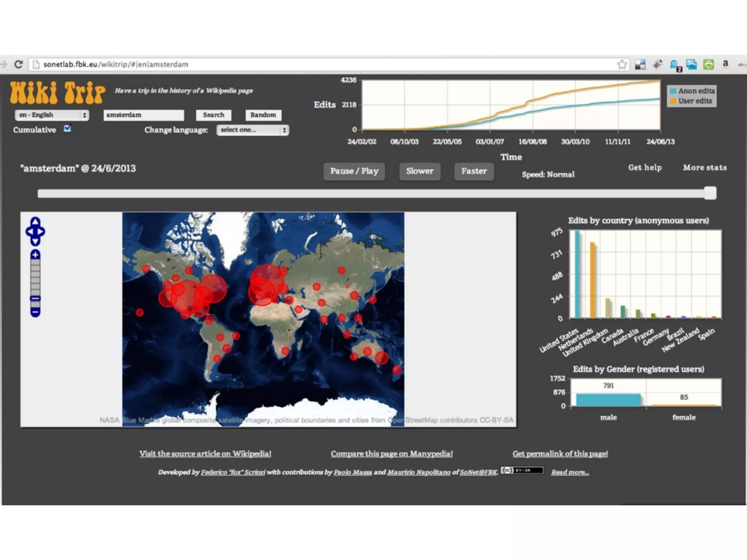Open Visit the source article on Wikipedia link
The image size is (747, 560).
(205, 454)
